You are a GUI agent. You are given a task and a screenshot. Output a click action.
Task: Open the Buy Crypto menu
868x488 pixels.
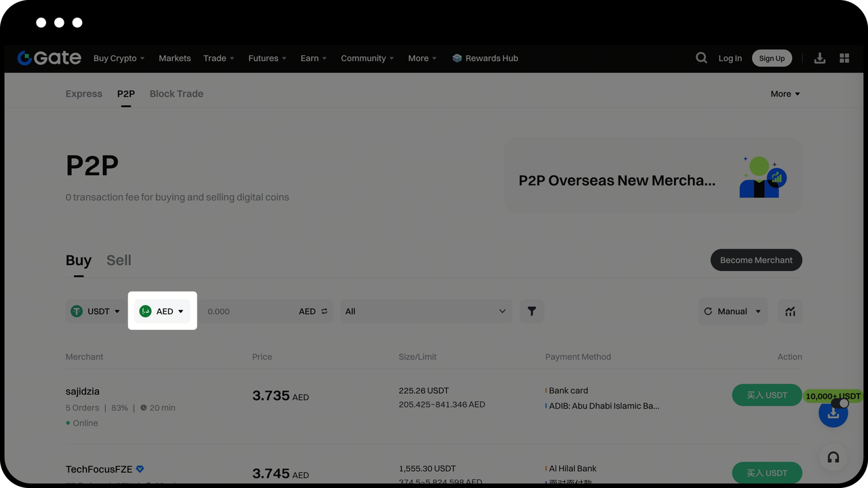point(119,58)
